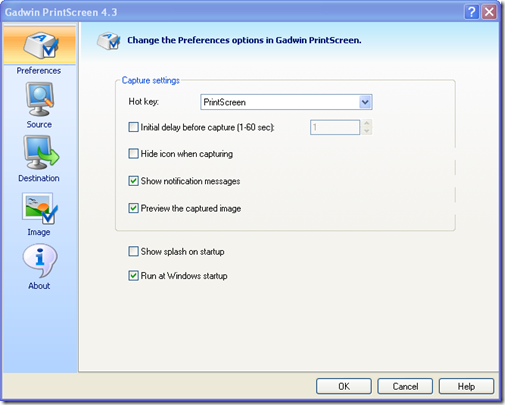Click the title bar help question mark
This screenshot has width=505, height=405.
(x=471, y=12)
